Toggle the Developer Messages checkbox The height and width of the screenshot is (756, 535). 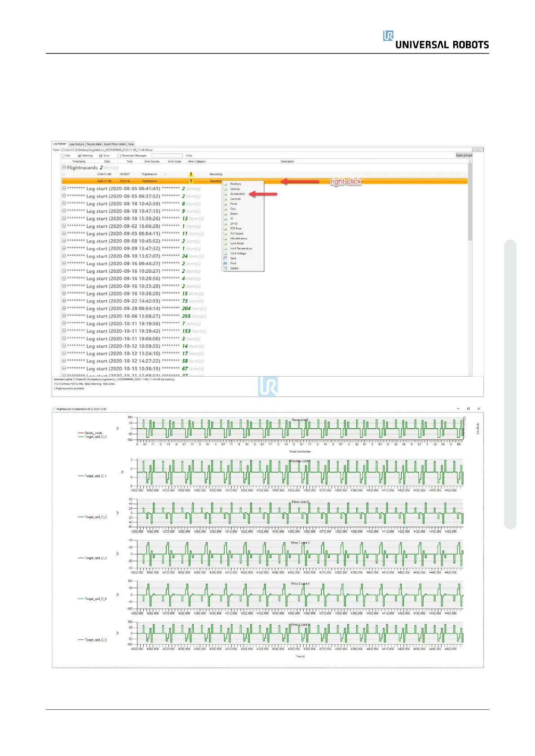pyautogui.click(x=119, y=156)
